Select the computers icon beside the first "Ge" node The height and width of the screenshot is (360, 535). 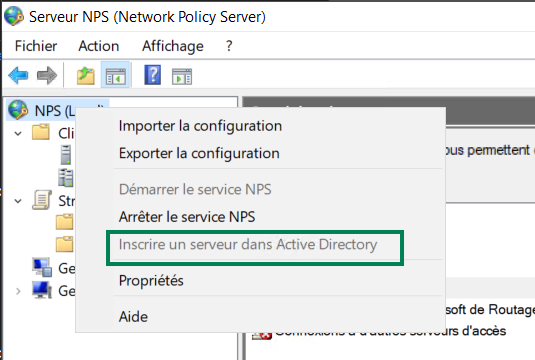click(x=42, y=267)
